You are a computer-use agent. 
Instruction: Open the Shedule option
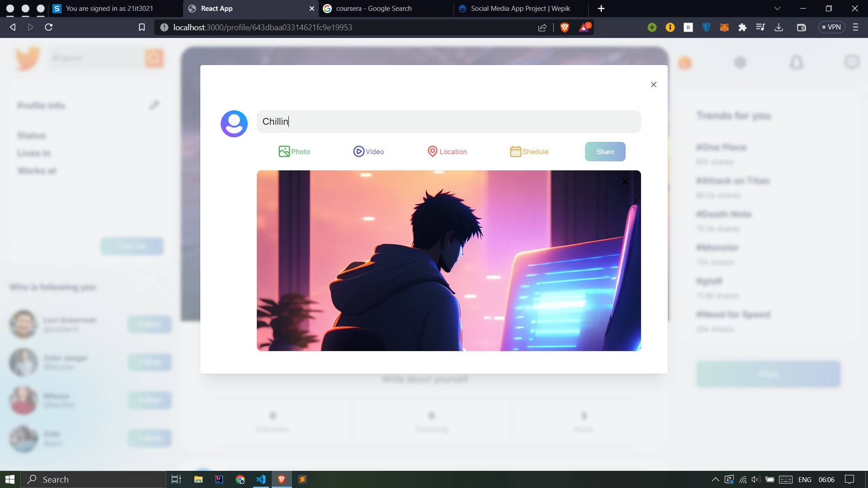(x=529, y=151)
